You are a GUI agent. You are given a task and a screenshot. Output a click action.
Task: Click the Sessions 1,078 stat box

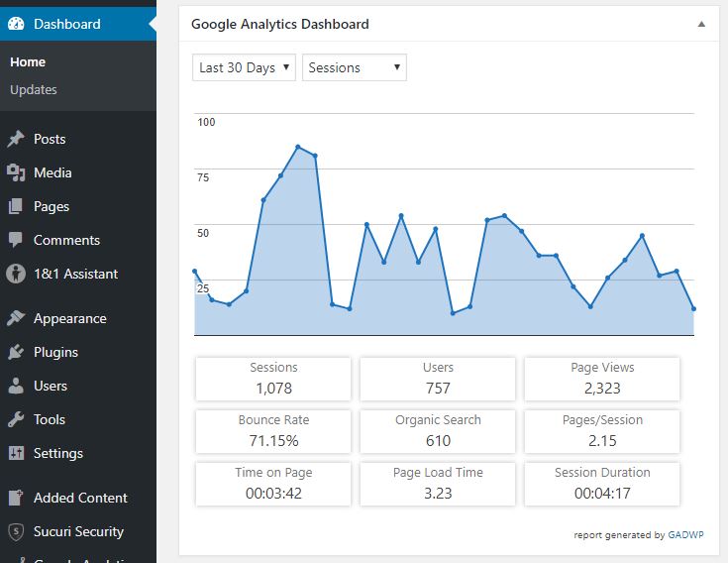[x=273, y=379]
